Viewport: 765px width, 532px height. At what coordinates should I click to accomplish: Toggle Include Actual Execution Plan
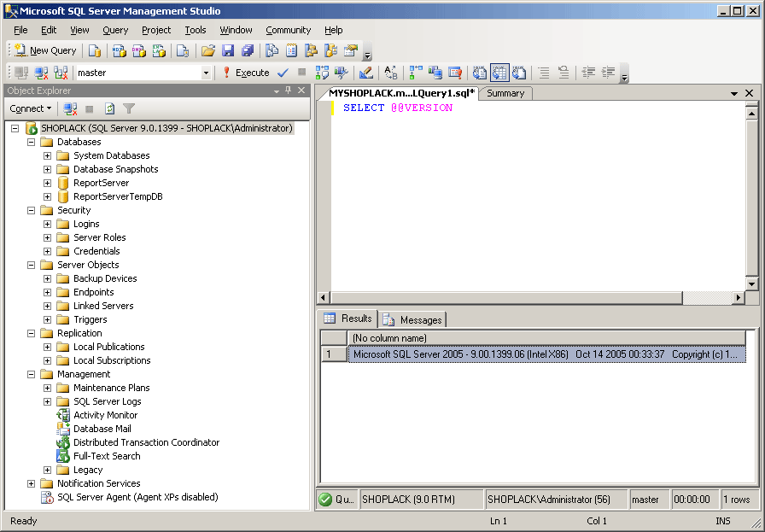(415, 73)
